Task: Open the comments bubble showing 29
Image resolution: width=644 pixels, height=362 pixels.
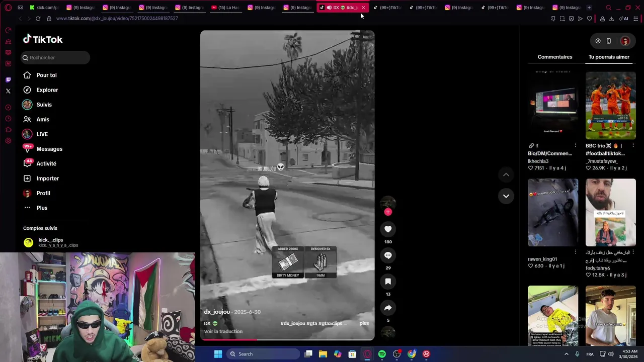Action: 388,255
